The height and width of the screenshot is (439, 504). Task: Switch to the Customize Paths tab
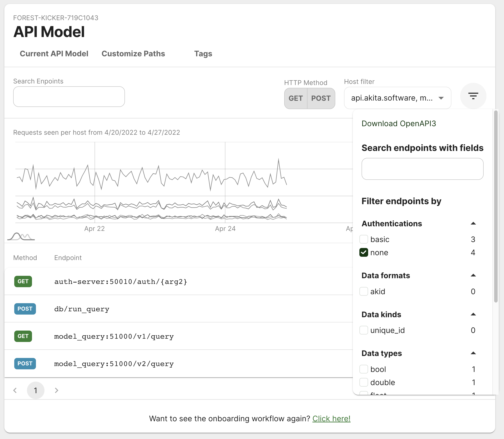pos(133,54)
